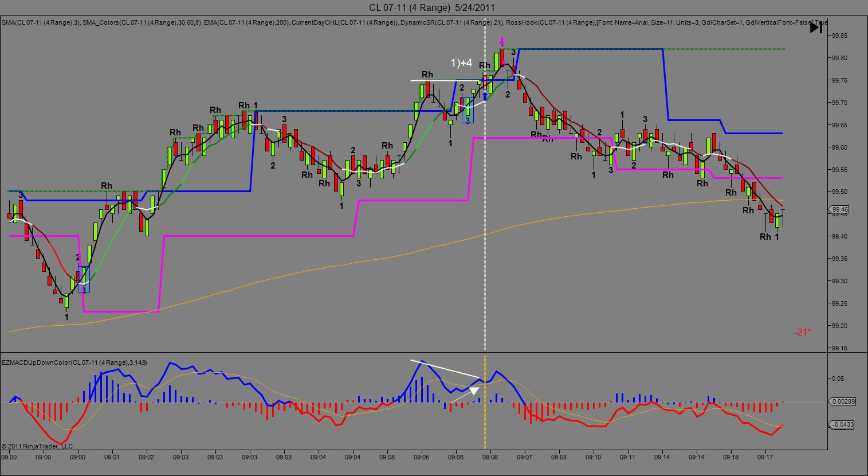Click the 09:02 time axis label

pyautogui.click(x=147, y=457)
